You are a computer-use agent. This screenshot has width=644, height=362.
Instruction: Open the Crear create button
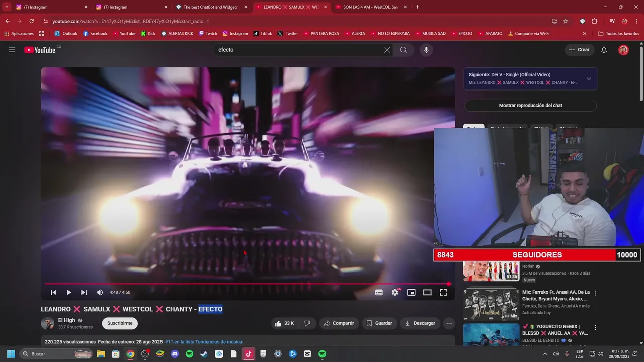click(x=579, y=50)
